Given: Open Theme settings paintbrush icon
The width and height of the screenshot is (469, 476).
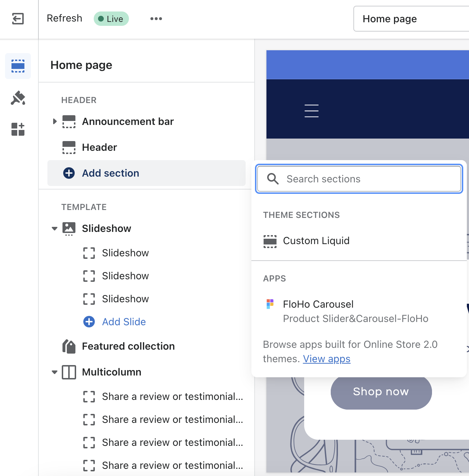Looking at the screenshot, I should 18,98.
